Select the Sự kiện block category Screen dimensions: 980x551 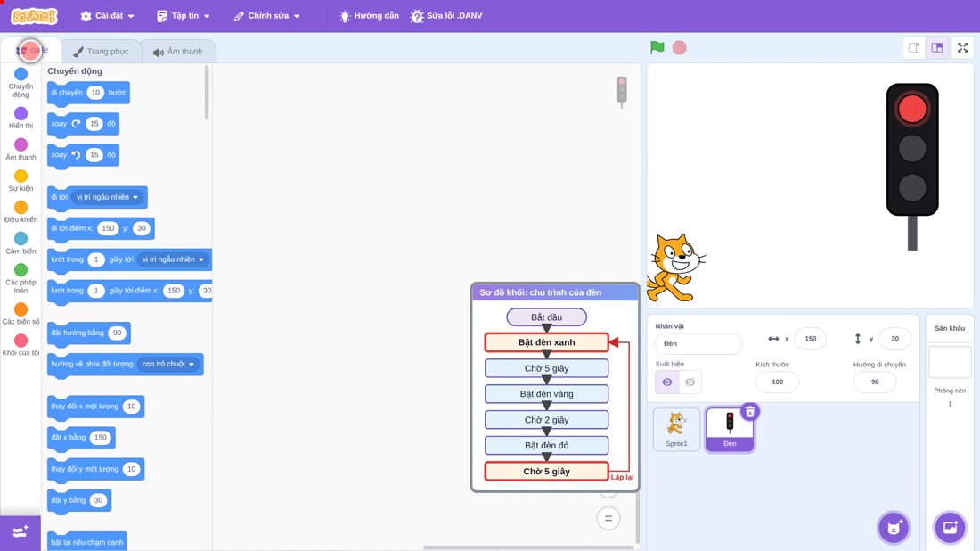click(20, 181)
